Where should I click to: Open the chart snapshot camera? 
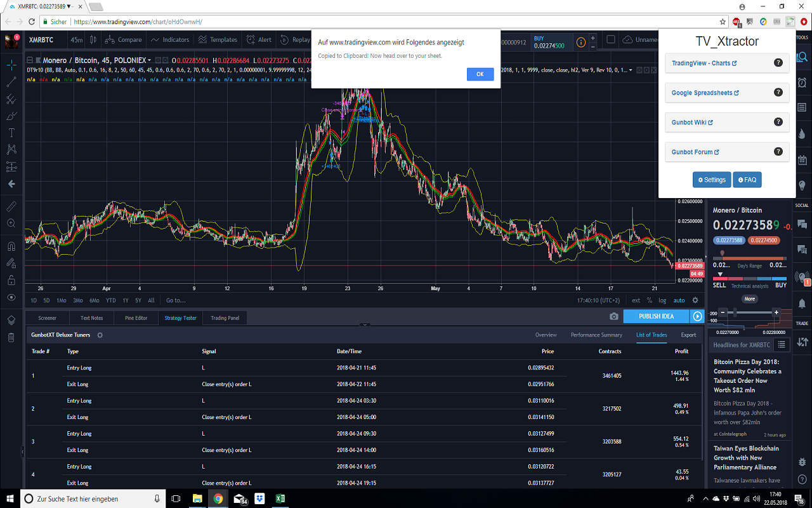(x=613, y=316)
